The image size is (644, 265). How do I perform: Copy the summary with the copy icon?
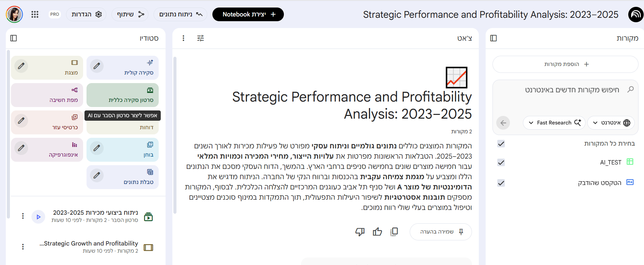point(394,232)
